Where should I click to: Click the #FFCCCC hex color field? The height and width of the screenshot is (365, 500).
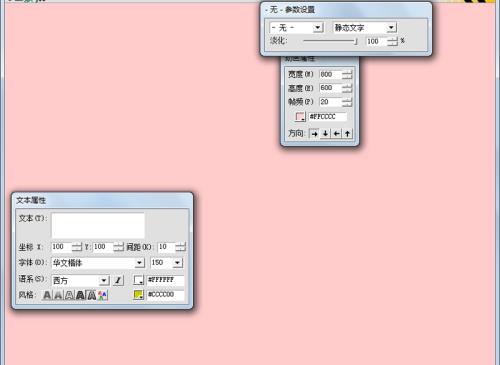pyautogui.click(x=328, y=117)
